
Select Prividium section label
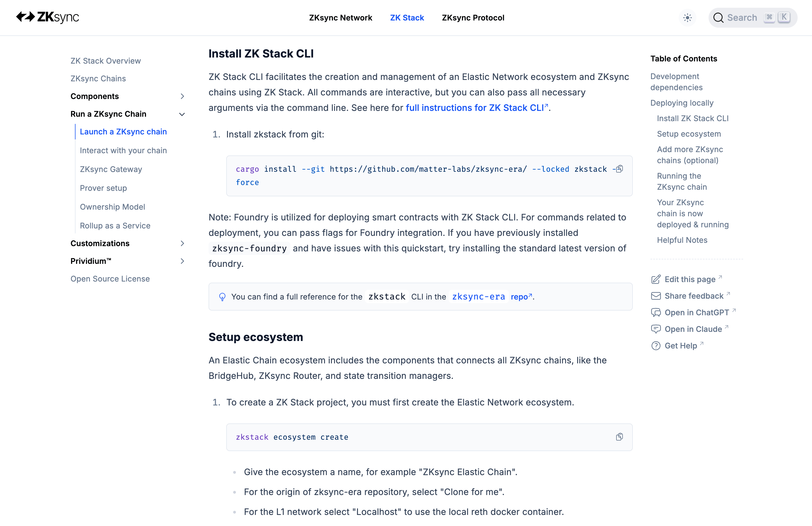(x=91, y=261)
